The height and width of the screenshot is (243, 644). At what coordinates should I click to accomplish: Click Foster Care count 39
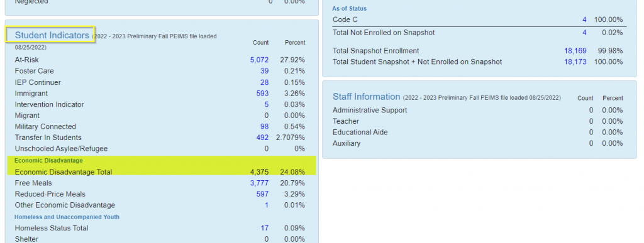pyautogui.click(x=265, y=71)
